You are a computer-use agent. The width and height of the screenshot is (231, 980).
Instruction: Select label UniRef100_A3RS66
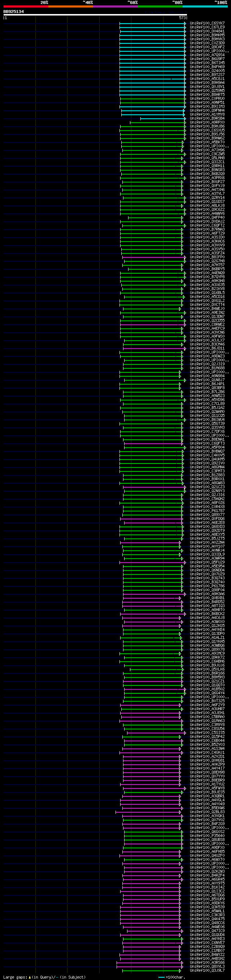pos(208,963)
